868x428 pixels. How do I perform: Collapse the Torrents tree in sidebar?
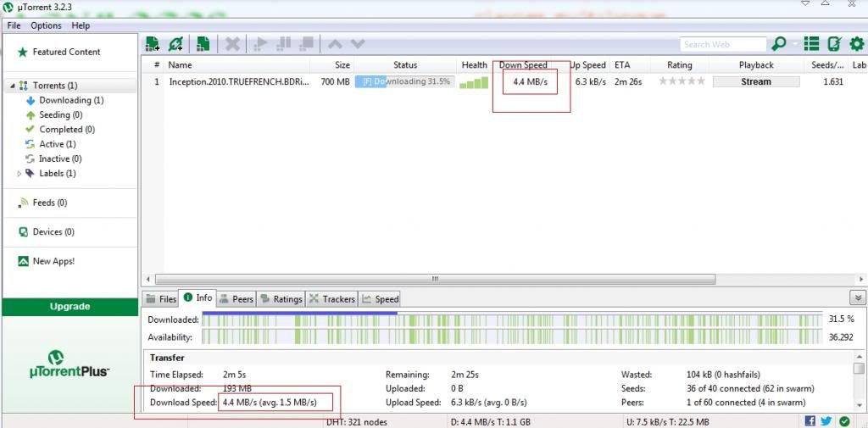(x=13, y=86)
